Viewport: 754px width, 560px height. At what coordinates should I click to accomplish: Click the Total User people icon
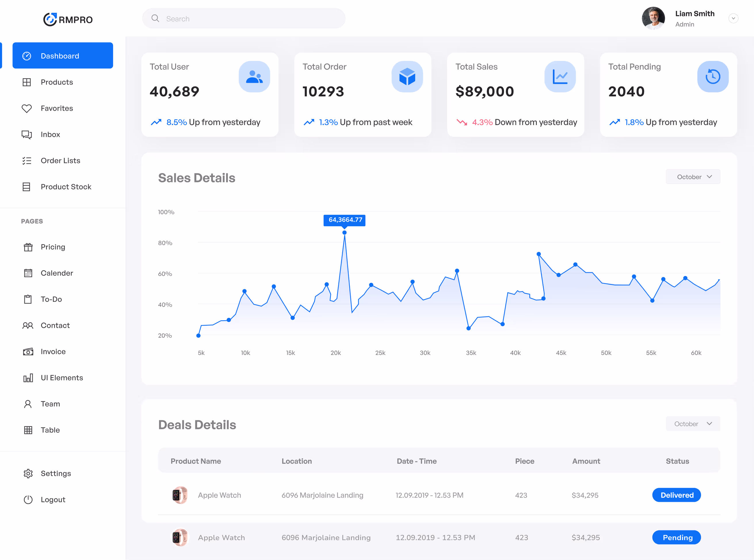(254, 76)
